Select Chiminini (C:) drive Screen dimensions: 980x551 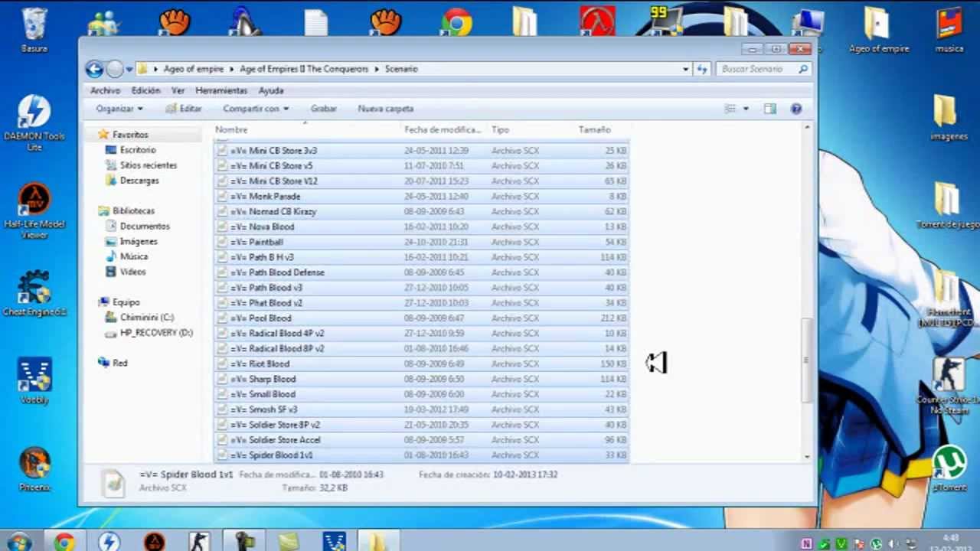[146, 318]
